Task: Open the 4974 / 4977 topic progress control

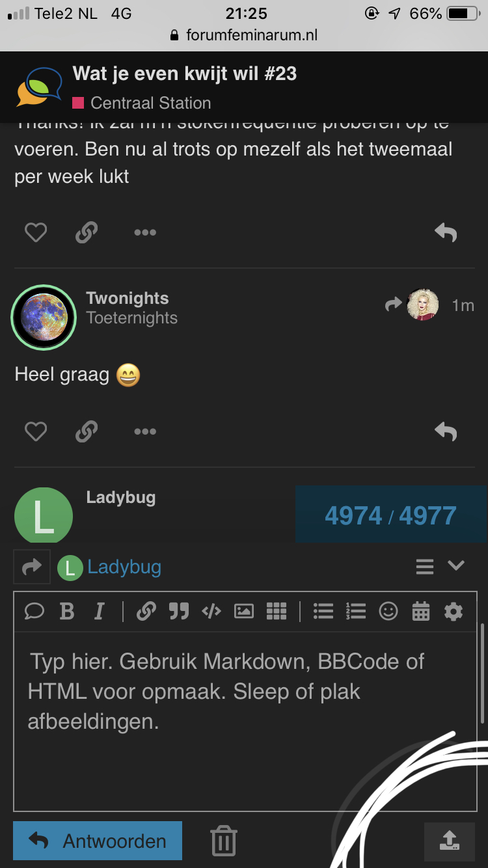Action: (x=390, y=515)
